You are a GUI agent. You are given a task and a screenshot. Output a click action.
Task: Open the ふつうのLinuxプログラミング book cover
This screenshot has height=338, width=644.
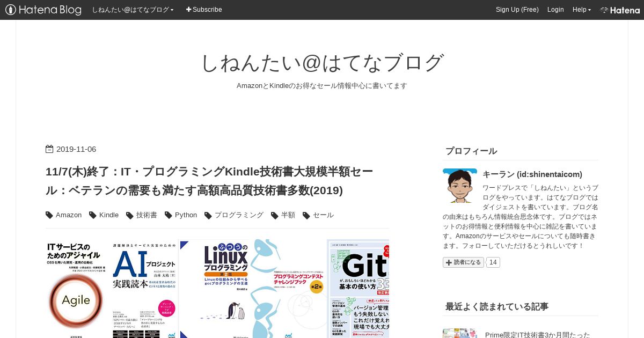pyautogui.click(x=215, y=289)
